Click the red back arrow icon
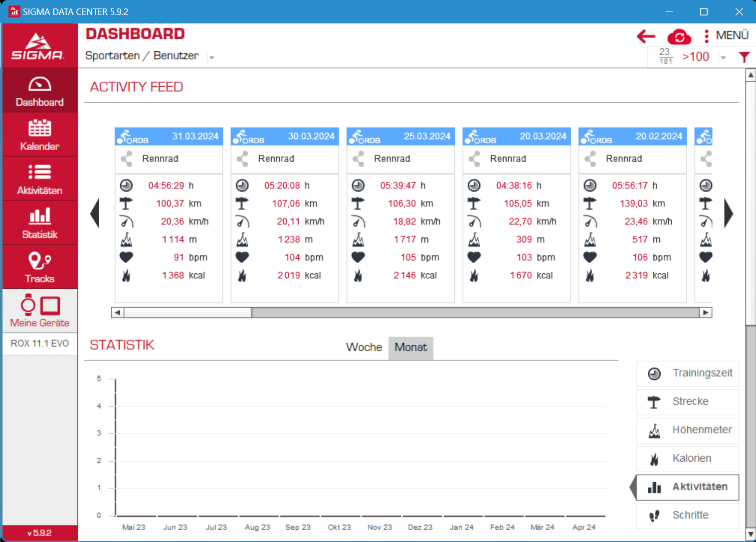The image size is (756, 542). [x=646, y=36]
